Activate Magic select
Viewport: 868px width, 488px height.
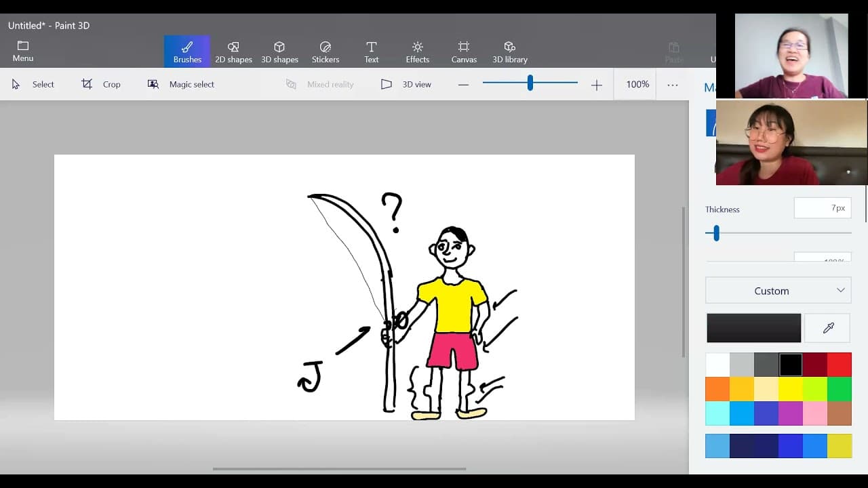click(x=181, y=84)
